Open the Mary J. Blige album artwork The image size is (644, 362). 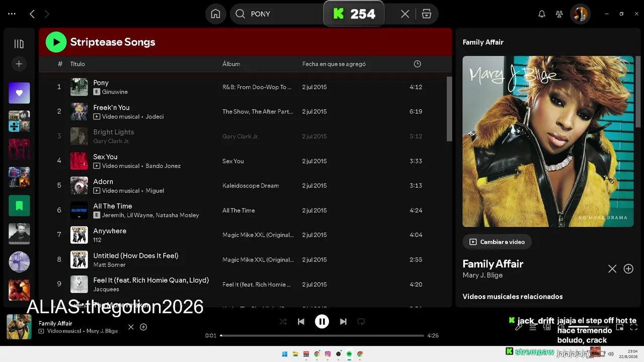[548, 141]
